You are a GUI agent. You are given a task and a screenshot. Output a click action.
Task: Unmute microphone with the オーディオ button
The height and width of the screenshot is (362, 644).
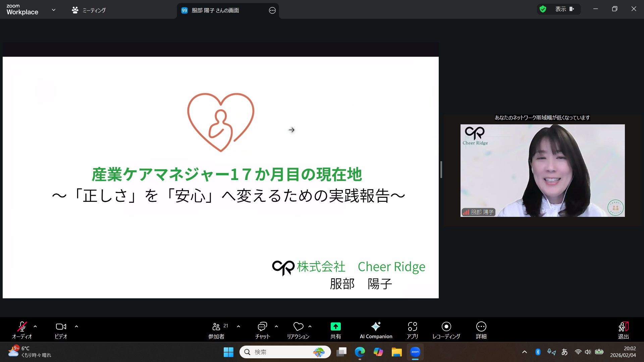point(22,327)
